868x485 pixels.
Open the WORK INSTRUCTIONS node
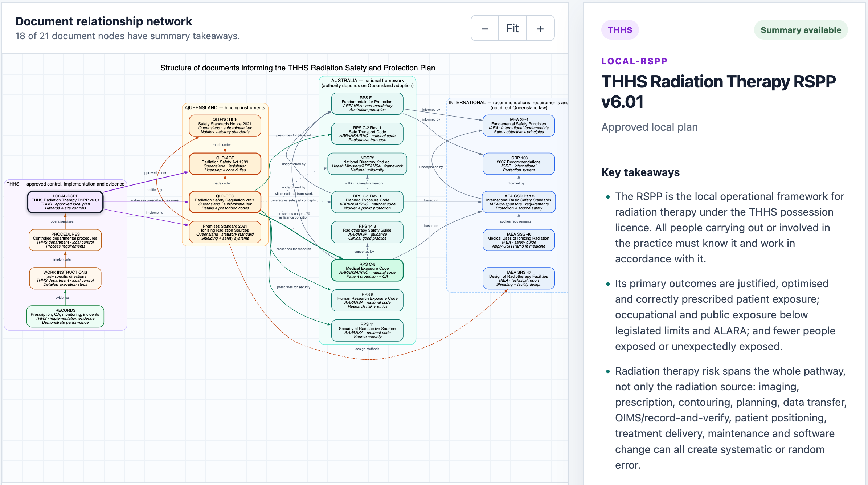click(x=65, y=278)
